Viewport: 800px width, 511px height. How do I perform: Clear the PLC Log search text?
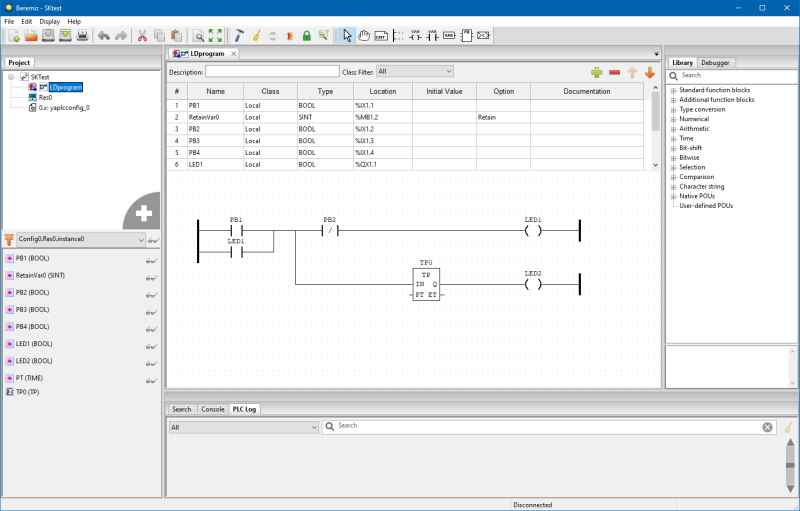coord(767,427)
